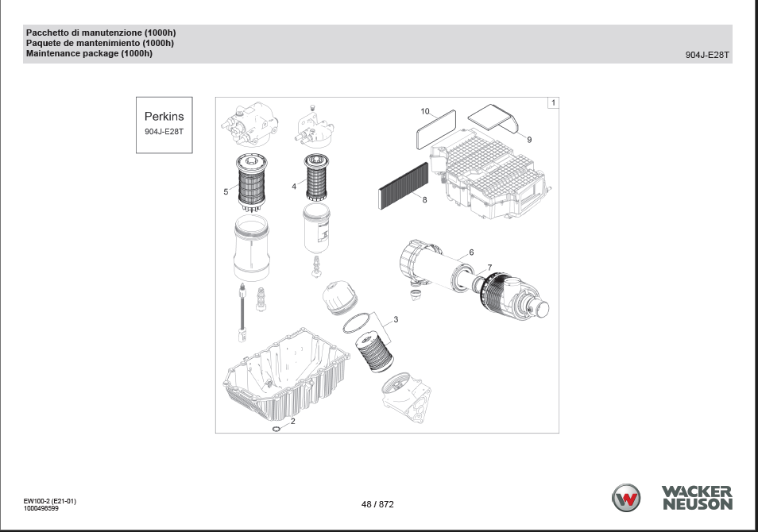758x532 pixels.
Task: Select the rectangular gasket frame part 10
Action: (436, 129)
